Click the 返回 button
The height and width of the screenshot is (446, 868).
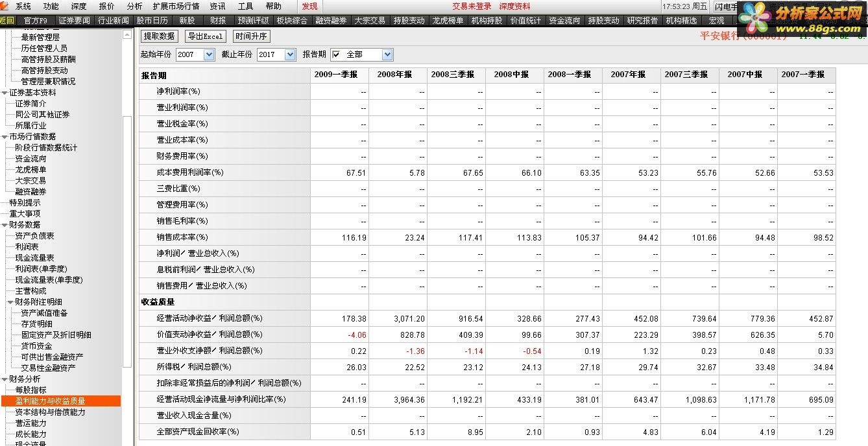(6, 21)
